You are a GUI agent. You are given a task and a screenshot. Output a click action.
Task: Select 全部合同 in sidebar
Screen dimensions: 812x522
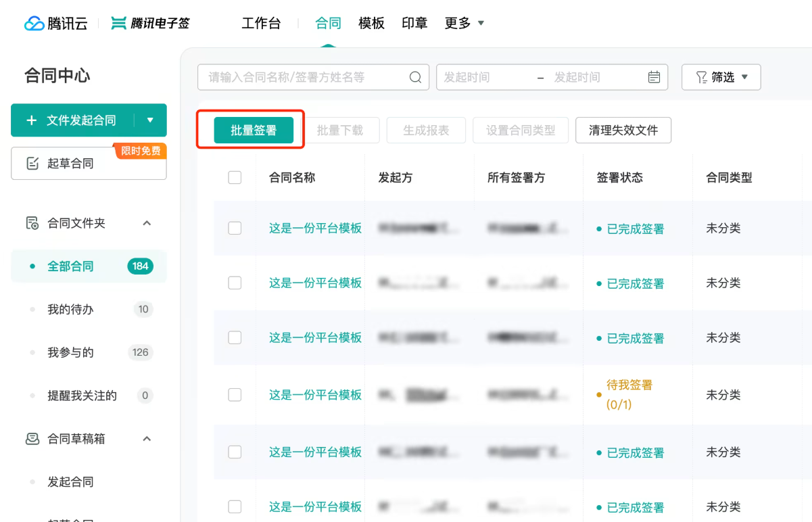coord(89,266)
